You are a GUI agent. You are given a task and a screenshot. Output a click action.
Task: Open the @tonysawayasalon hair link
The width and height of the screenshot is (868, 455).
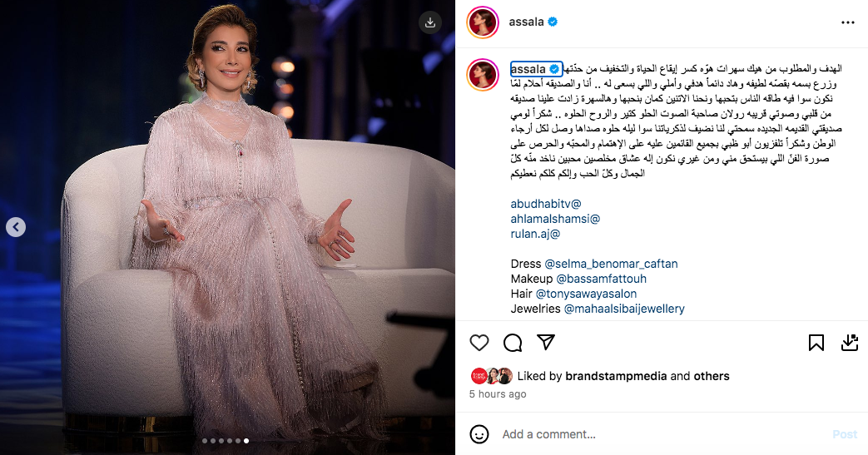point(586,294)
